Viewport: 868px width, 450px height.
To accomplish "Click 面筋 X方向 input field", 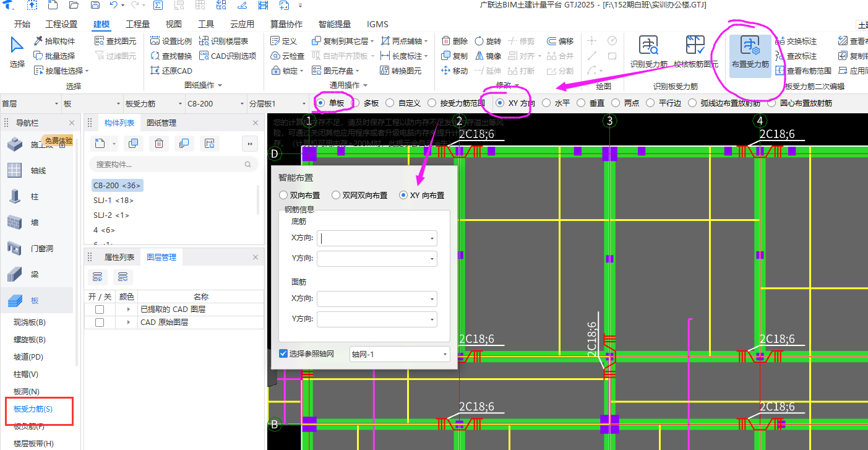I will [x=377, y=300].
